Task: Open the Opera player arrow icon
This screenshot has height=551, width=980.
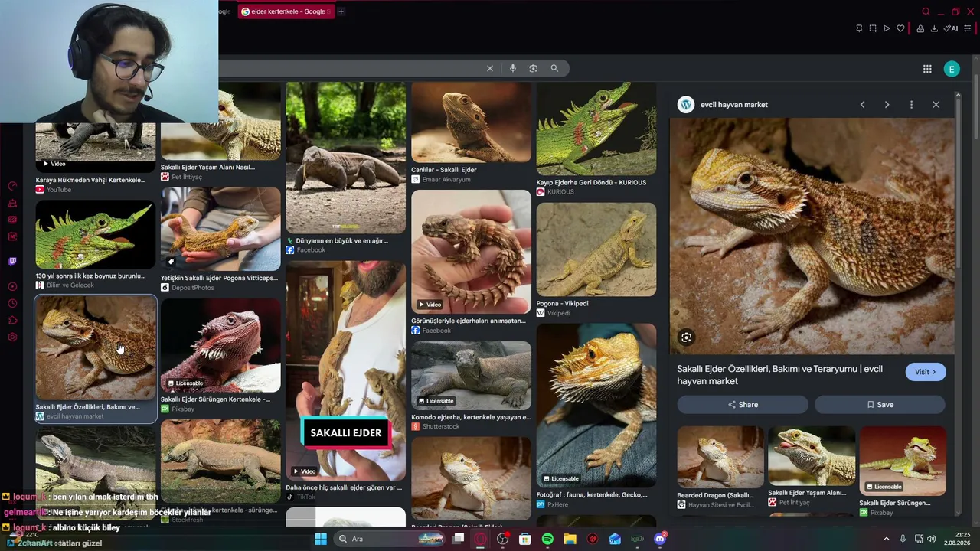Action: click(x=887, y=28)
